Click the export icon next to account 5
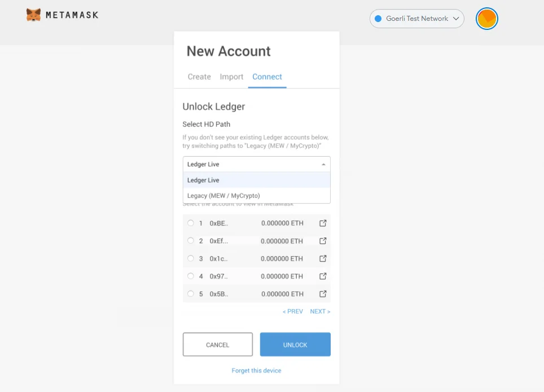This screenshot has width=544, height=392. [323, 293]
